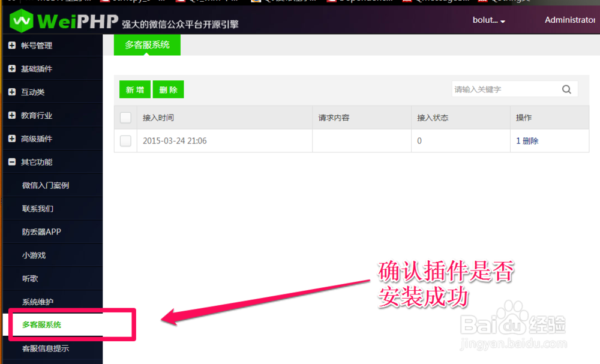Screen dimensions: 600x364
Task: Click the green 删除 toolbar button
Action: click(x=169, y=89)
